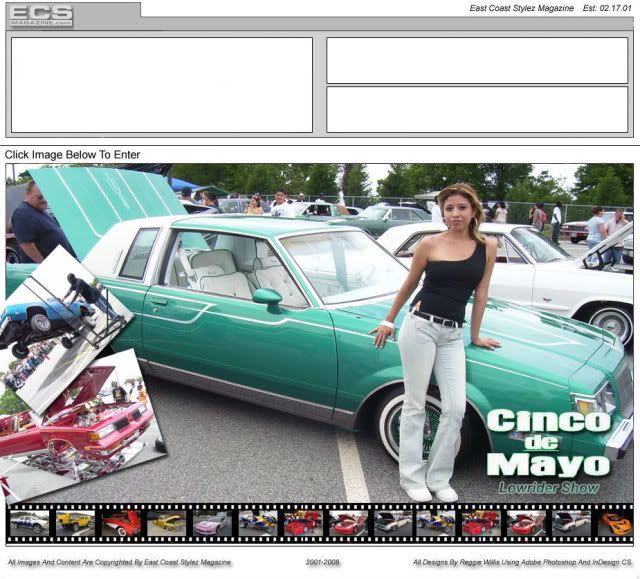This screenshot has width=640, height=579.
Task: Click the East Coast Stylez Magazine header text
Action: pos(522,9)
